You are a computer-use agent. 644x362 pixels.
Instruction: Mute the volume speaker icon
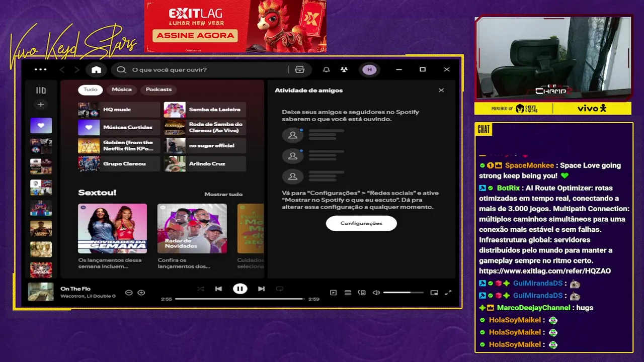pos(376,293)
